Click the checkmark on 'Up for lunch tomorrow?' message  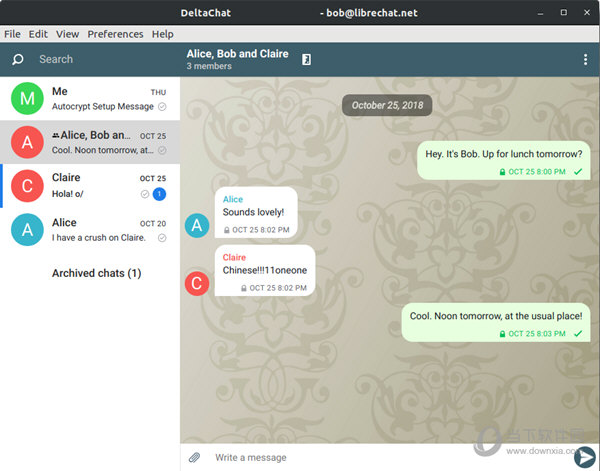(578, 172)
